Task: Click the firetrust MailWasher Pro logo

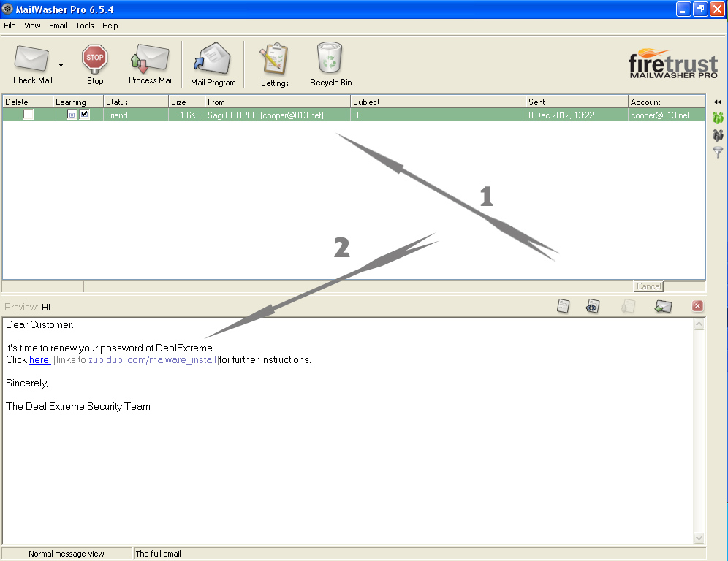Action: (x=673, y=64)
